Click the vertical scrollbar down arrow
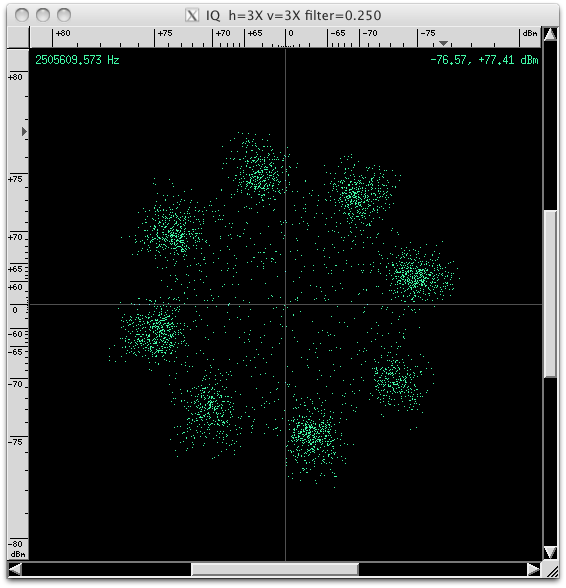 click(x=550, y=552)
